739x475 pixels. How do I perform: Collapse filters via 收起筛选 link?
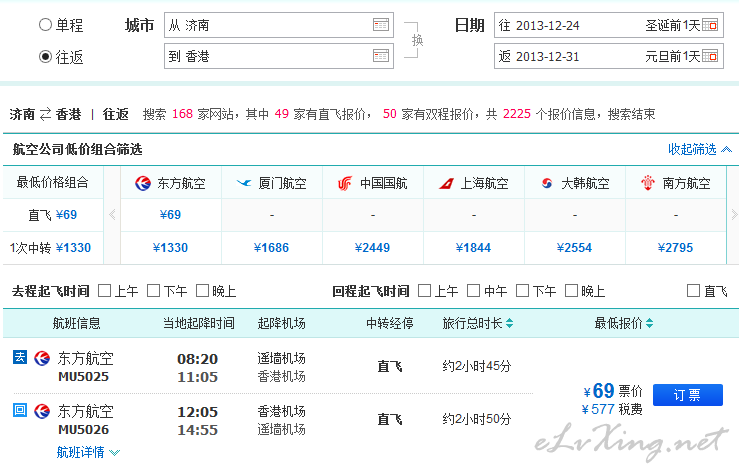pos(699,149)
